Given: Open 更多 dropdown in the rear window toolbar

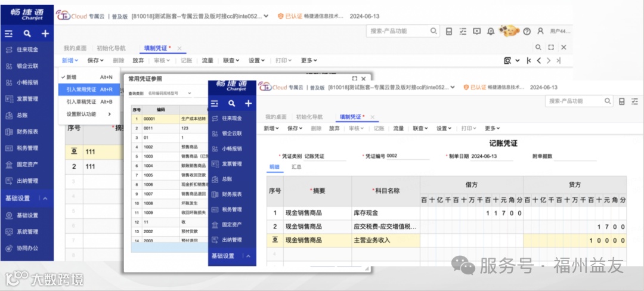Looking at the screenshot, I should 309,60.
